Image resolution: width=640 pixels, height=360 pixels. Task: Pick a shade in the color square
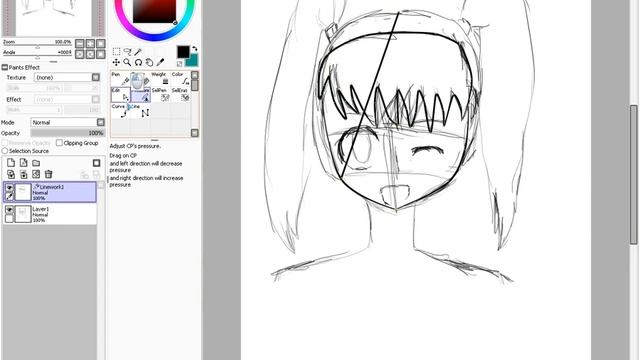[x=155, y=10]
